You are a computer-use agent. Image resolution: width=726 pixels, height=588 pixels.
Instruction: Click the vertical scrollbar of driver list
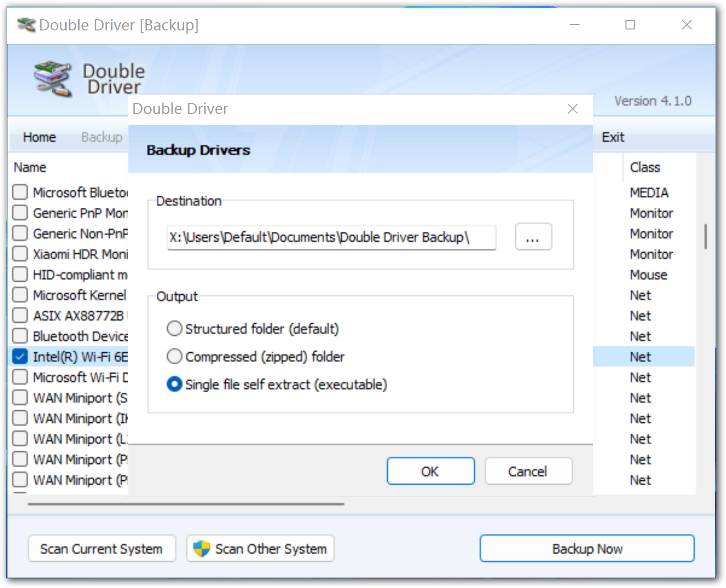[x=706, y=236]
